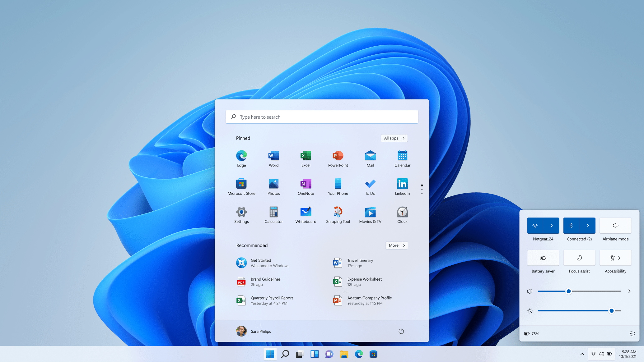Open the volume output device list
Viewport: 644px width, 362px height.
(x=629, y=291)
